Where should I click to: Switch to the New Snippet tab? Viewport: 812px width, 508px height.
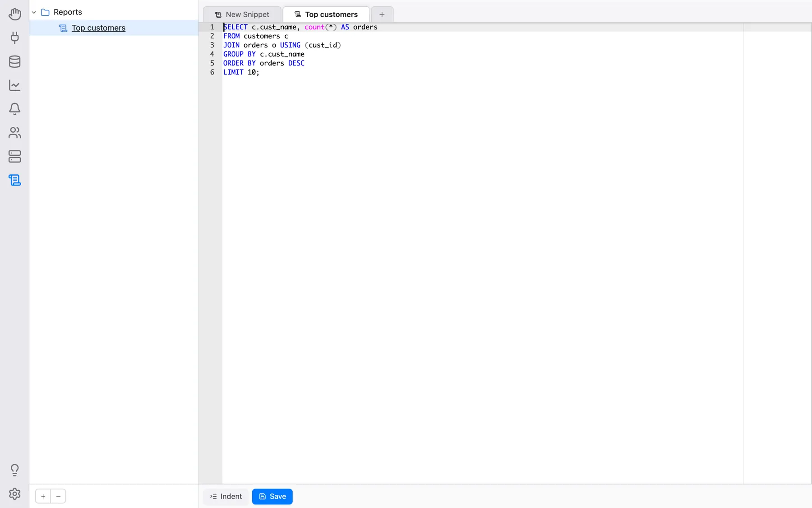[242, 14]
